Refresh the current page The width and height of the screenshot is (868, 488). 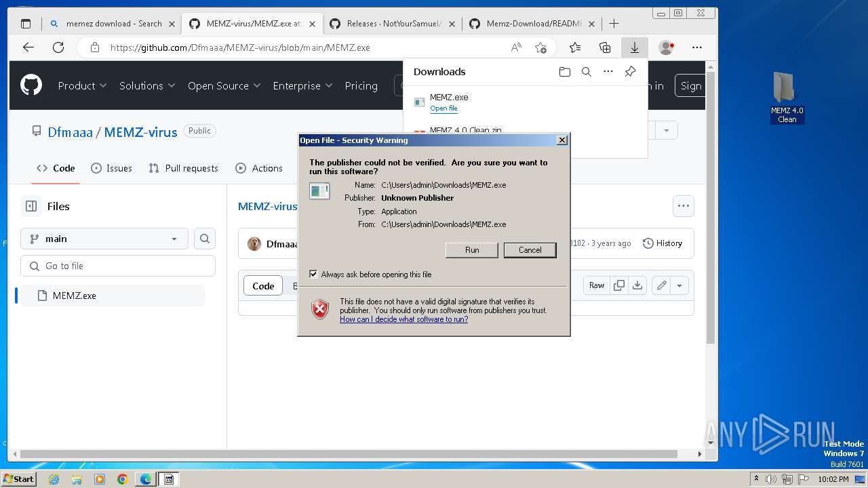[x=58, y=47]
